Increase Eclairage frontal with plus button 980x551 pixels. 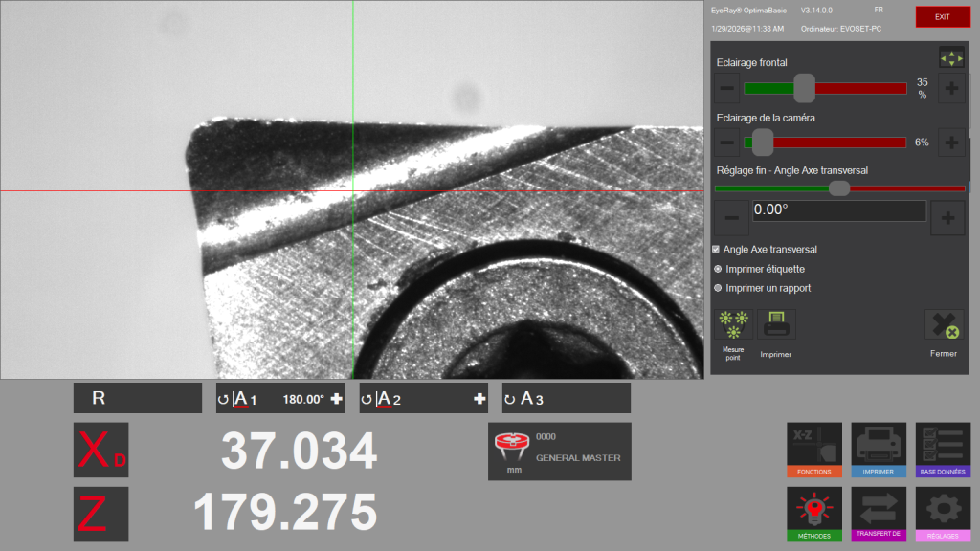tap(951, 89)
